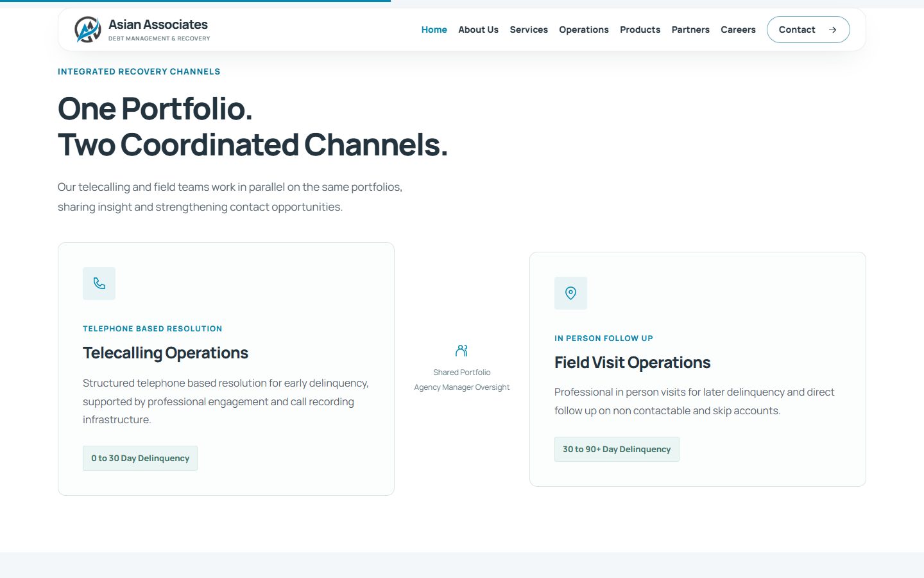Click the Asian Associates logo icon
This screenshot has height=578, width=924.
point(88,30)
